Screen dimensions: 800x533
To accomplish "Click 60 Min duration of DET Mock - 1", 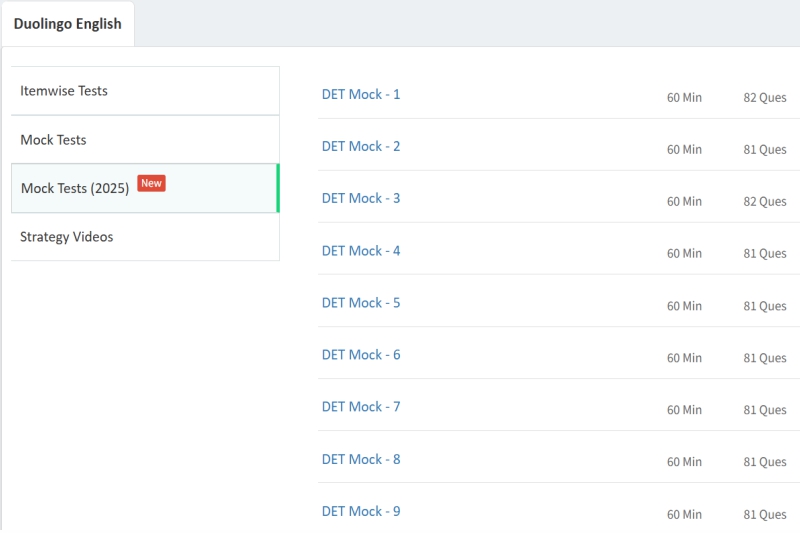I will (x=684, y=98).
